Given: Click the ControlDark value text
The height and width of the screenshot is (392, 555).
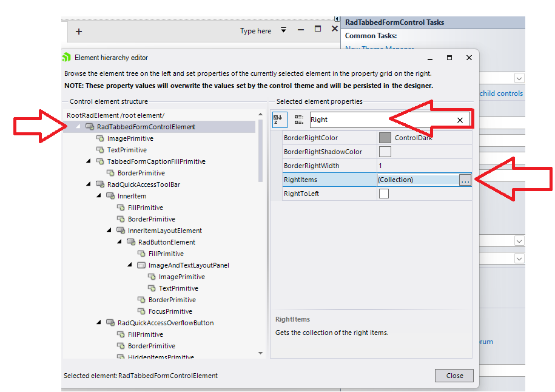Looking at the screenshot, I should click(414, 138).
